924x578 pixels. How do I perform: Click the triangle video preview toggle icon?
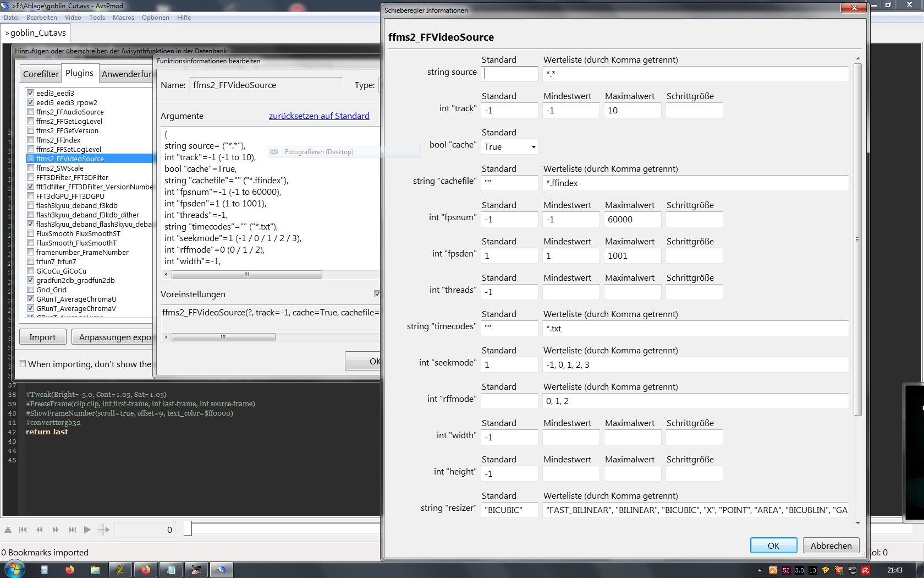(x=8, y=530)
